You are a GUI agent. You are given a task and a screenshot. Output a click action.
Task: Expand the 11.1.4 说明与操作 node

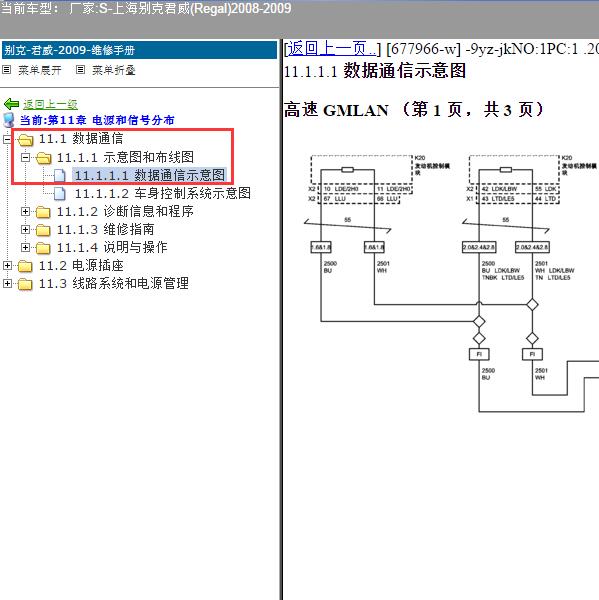coord(25,247)
